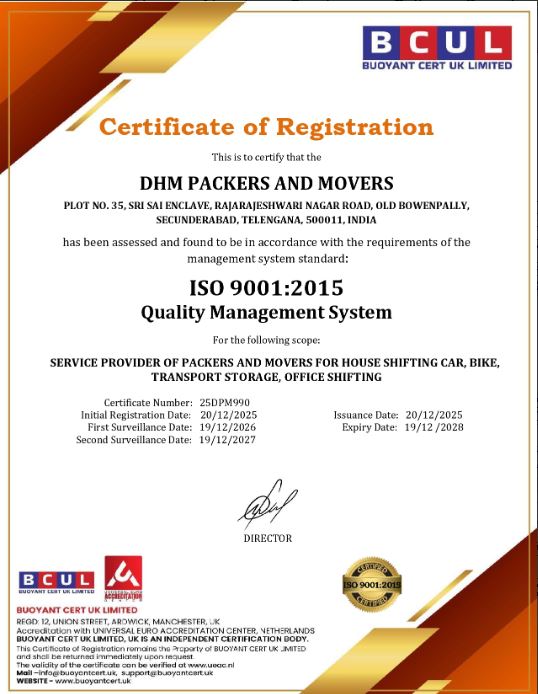Viewport: 538px width, 694px height.
Task: Click the initial registration date value 20/12/2025
Action: (x=228, y=415)
